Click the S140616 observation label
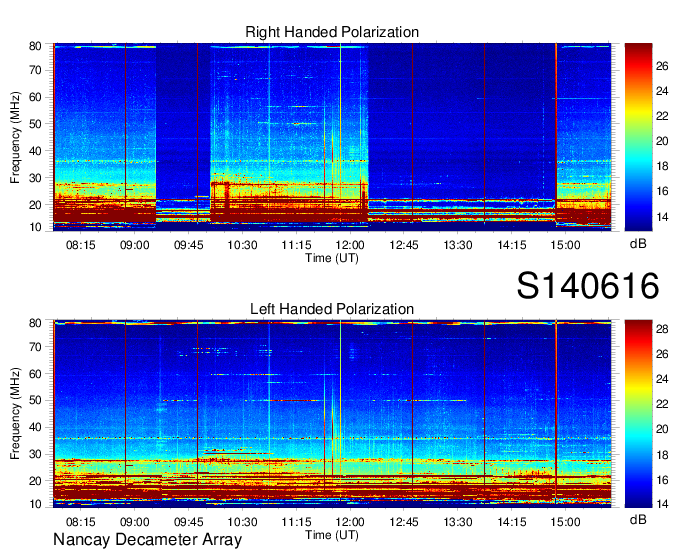680x552 pixels. tap(588, 286)
